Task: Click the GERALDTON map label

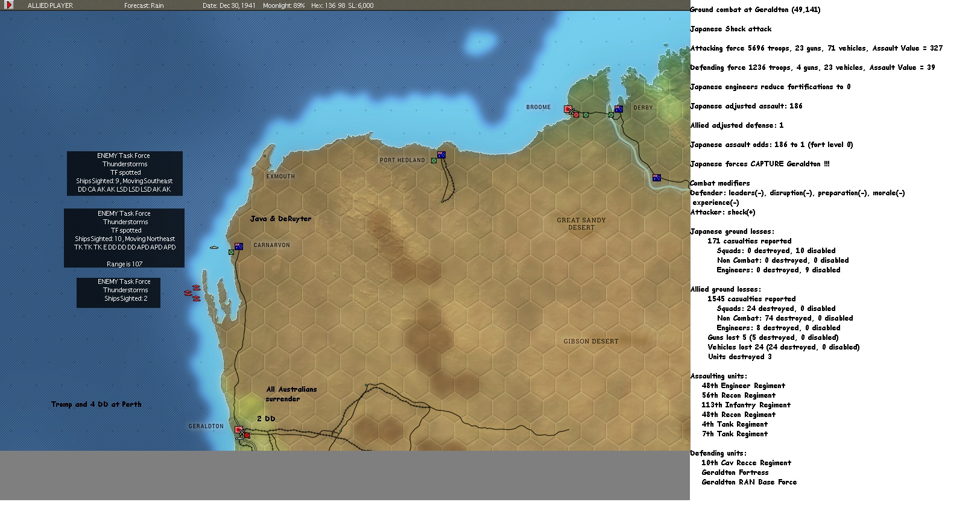Action: (206, 426)
